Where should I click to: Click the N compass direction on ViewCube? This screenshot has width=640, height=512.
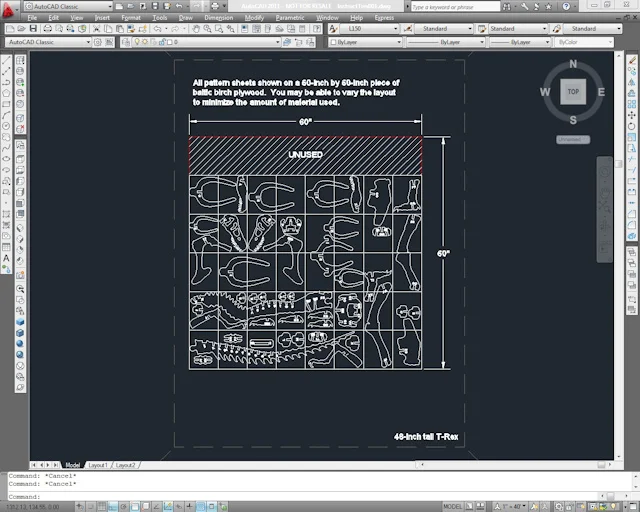point(573,64)
